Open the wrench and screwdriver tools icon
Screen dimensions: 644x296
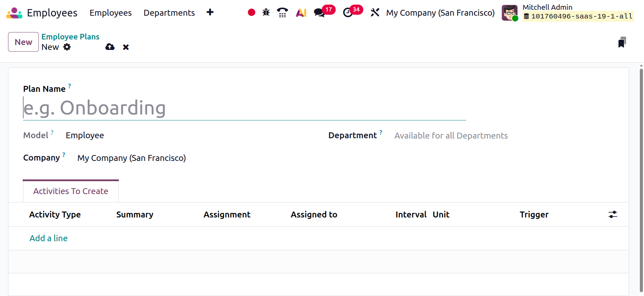pyautogui.click(x=375, y=13)
